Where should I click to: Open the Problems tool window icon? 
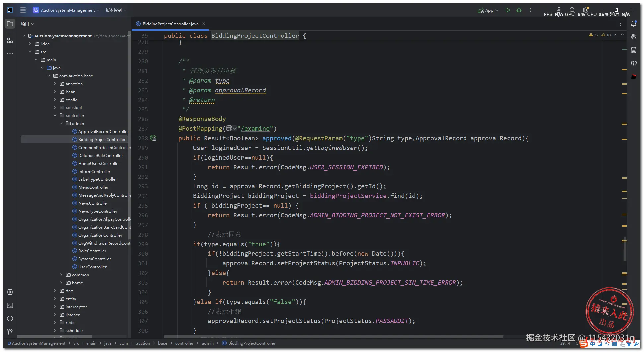[x=10, y=318]
